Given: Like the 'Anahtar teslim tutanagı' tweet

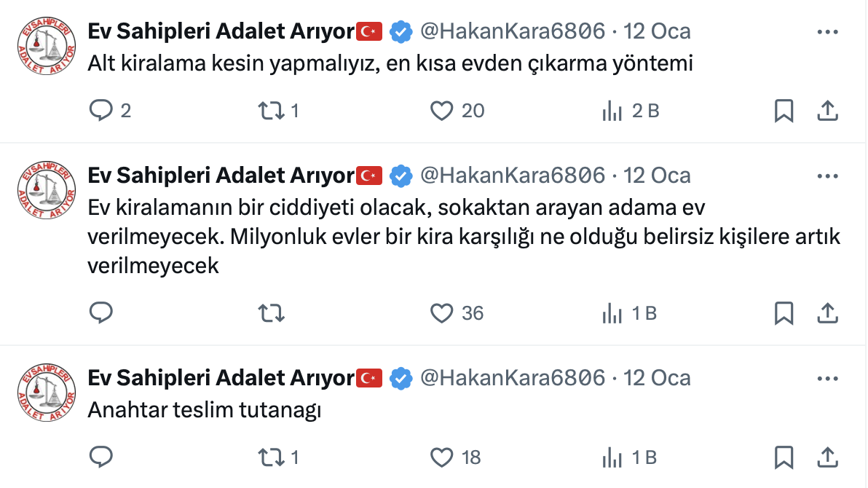Looking at the screenshot, I should 442,457.
